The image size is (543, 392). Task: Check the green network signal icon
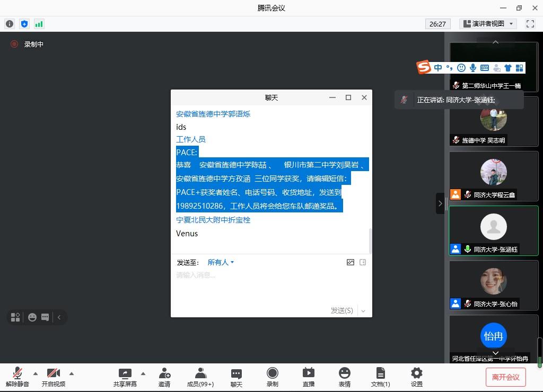pyautogui.click(x=39, y=24)
